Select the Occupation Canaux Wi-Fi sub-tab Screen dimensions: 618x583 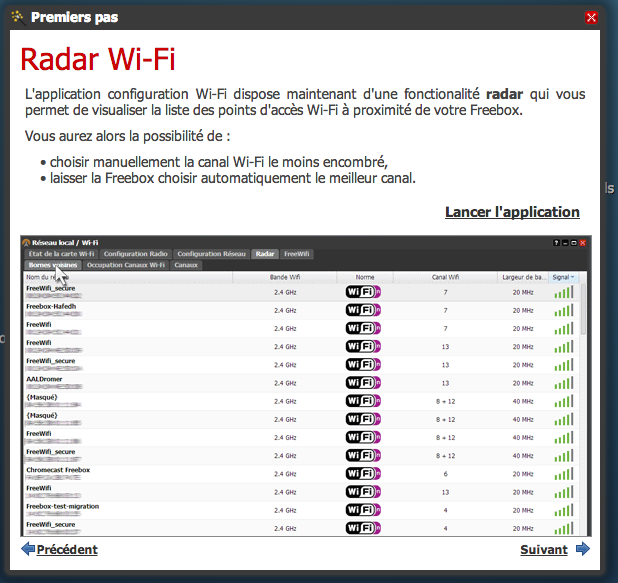click(126, 265)
